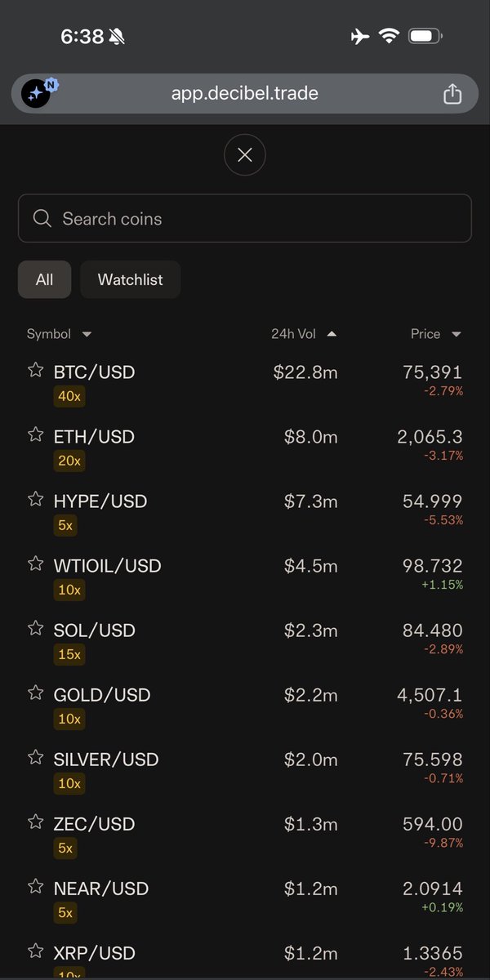Star the WTIOIL/USD pair

(x=35, y=563)
